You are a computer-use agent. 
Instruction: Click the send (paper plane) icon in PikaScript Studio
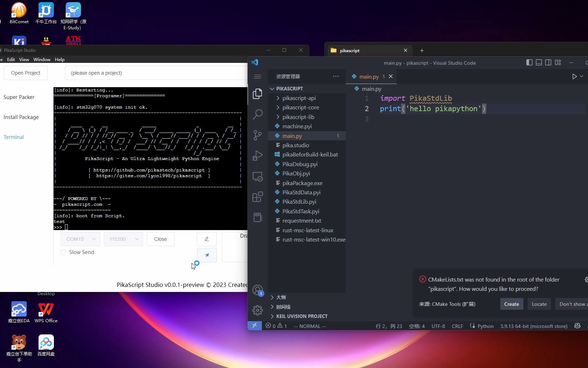tap(207, 255)
